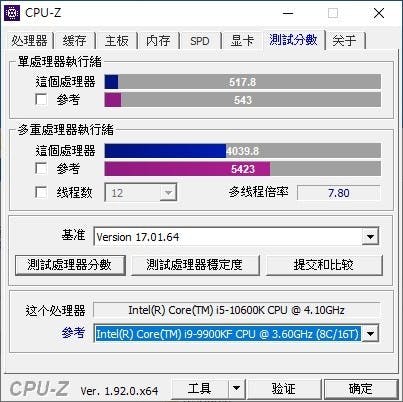Expand the 基准 Version 17.01.64 dropdown
The image size is (403, 402).
pyautogui.click(x=370, y=237)
